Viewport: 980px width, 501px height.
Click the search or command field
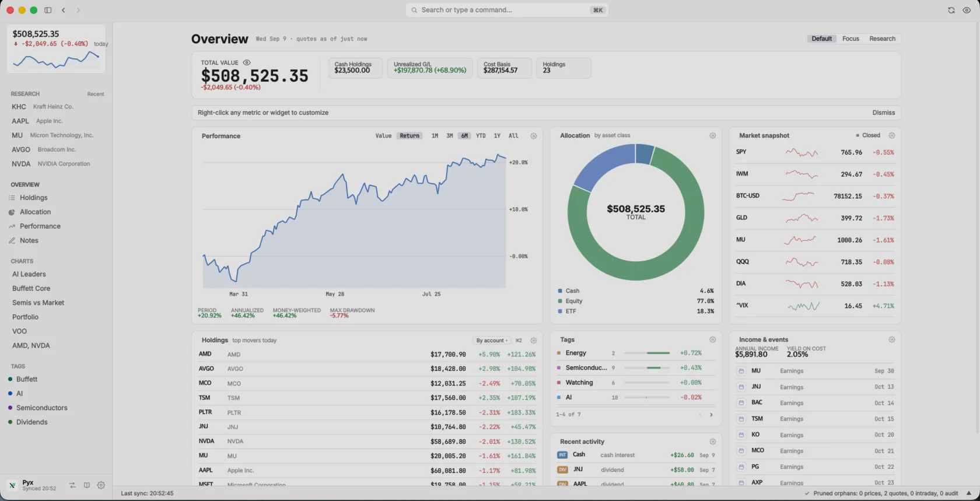(507, 10)
